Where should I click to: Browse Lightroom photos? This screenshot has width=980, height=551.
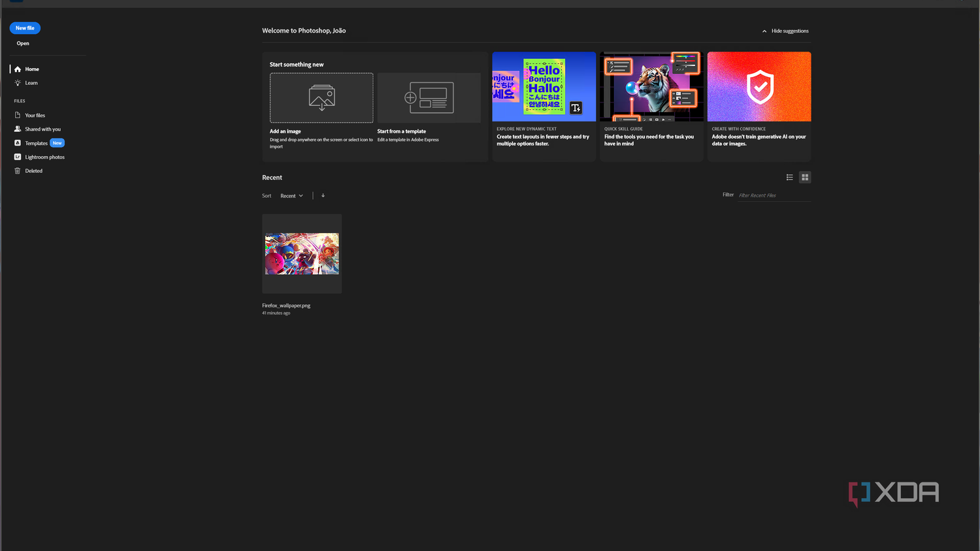pyautogui.click(x=44, y=157)
